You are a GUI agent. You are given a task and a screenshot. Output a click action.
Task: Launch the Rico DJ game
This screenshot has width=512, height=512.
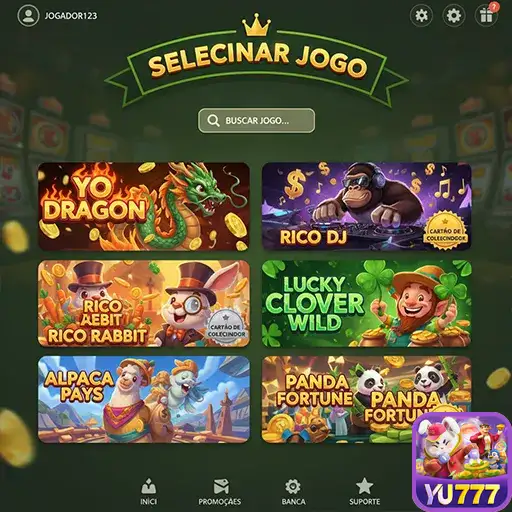[x=367, y=206]
